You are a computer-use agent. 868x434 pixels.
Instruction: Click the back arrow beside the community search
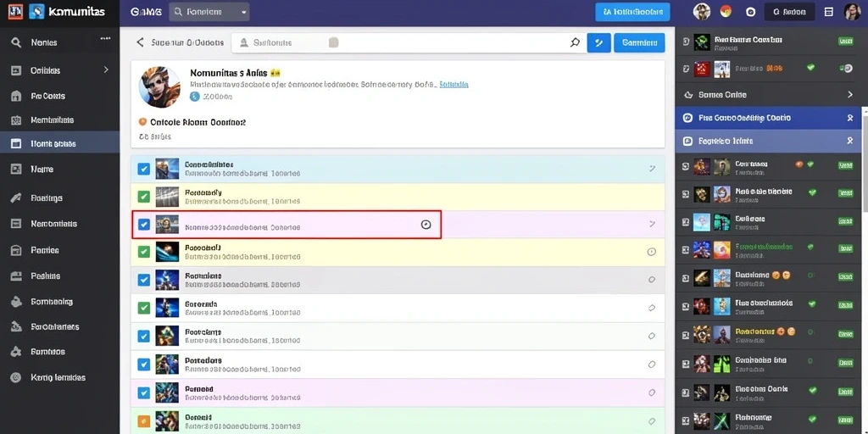click(x=140, y=42)
